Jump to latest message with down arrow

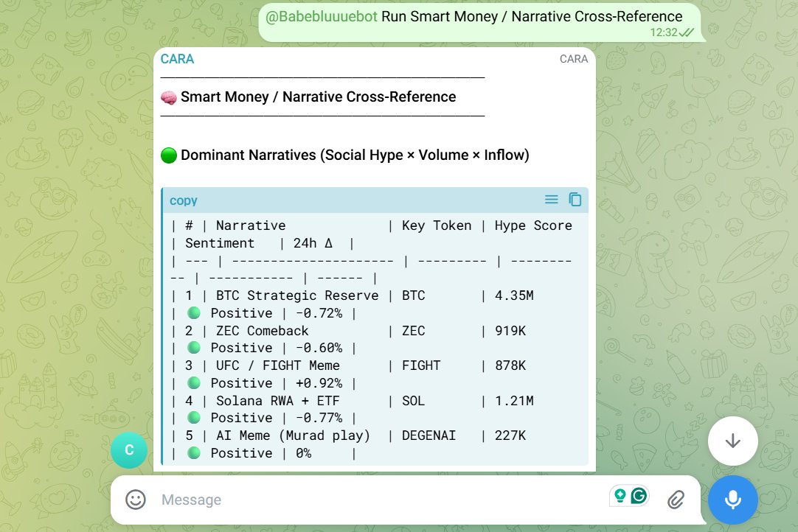[733, 441]
